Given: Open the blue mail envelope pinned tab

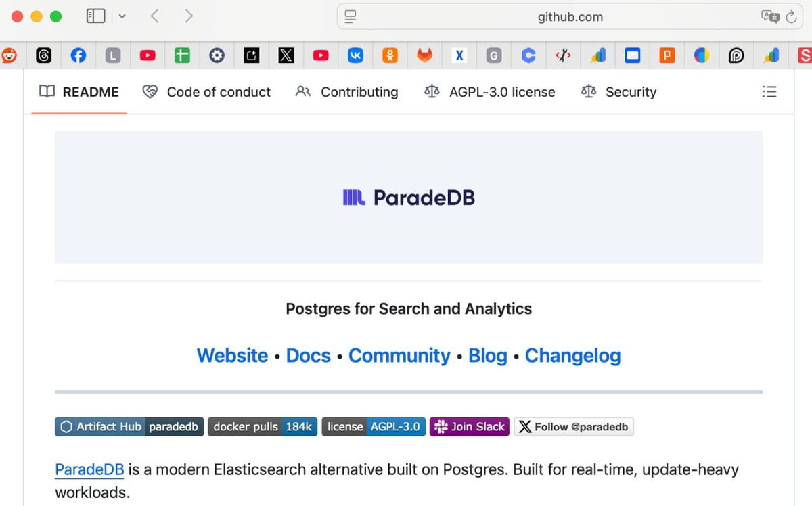Looking at the screenshot, I should point(632,55).
